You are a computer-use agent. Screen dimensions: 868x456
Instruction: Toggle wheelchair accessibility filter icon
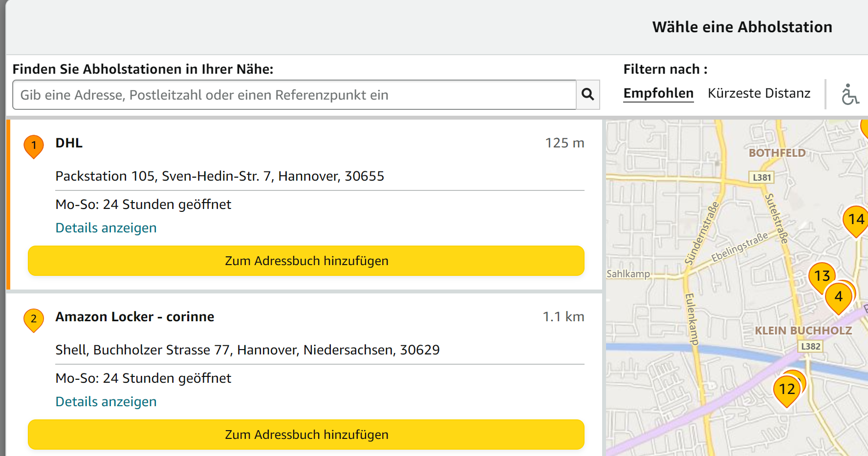click(850, 94)
